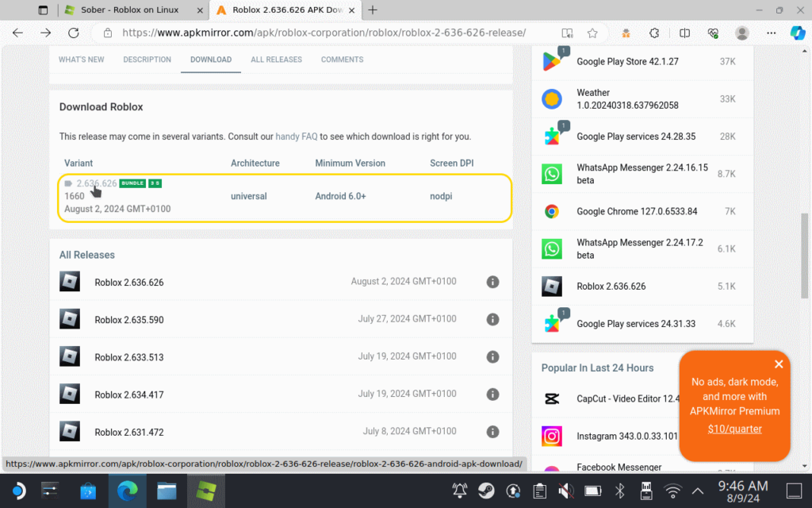Toggle split screen view
Screen dimensions: 812x508
(x=684, y=33)
